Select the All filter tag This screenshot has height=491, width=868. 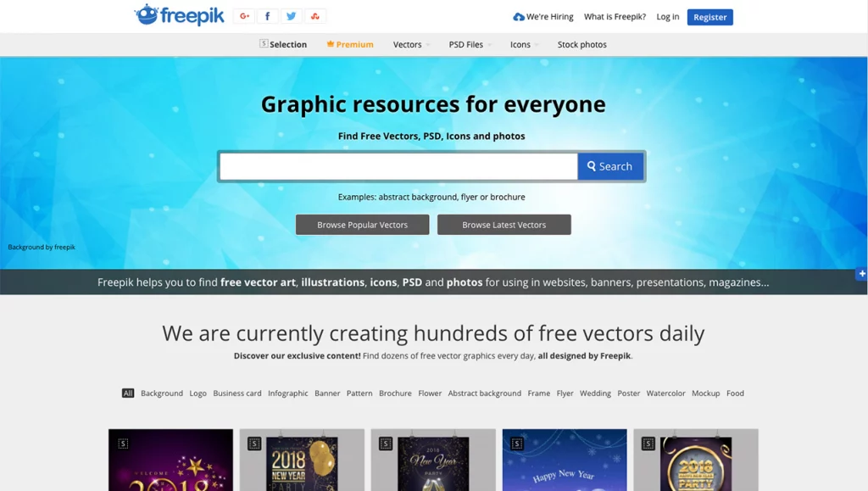tap(127, 393)
